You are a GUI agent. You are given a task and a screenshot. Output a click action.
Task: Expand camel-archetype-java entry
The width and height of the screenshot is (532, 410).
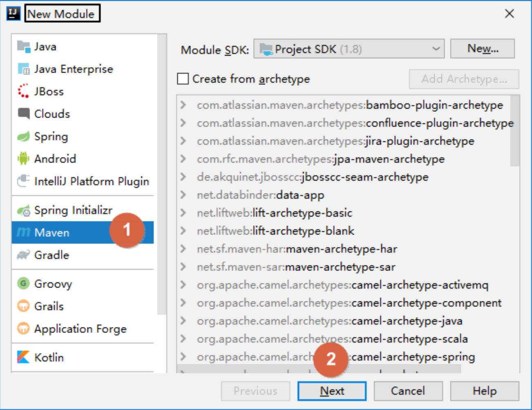(183, 321)
